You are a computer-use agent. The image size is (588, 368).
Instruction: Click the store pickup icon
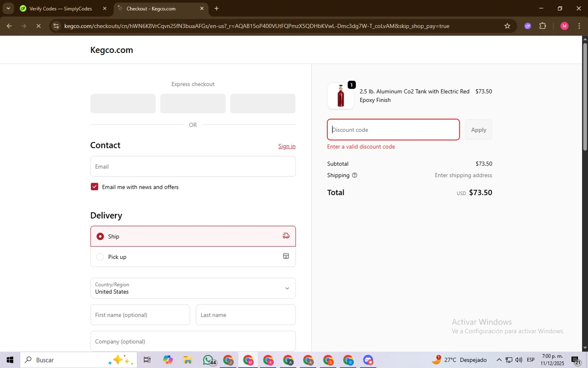(286, 256)
